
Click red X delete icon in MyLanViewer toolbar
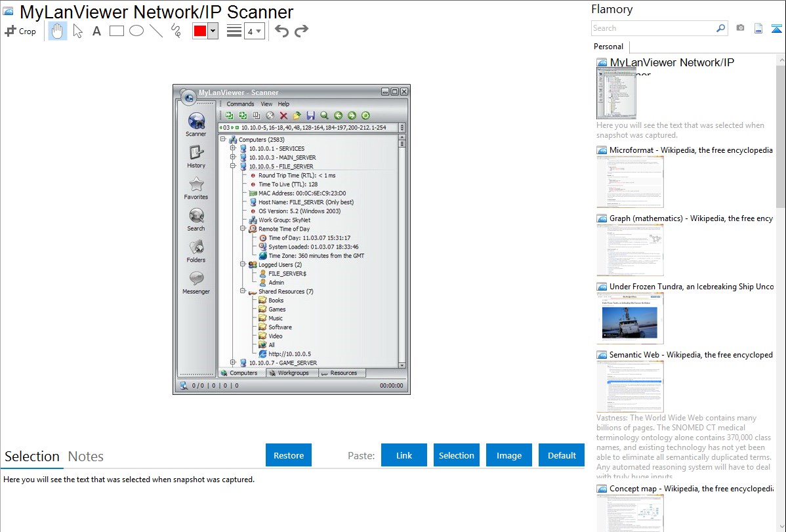click(283, 116)
